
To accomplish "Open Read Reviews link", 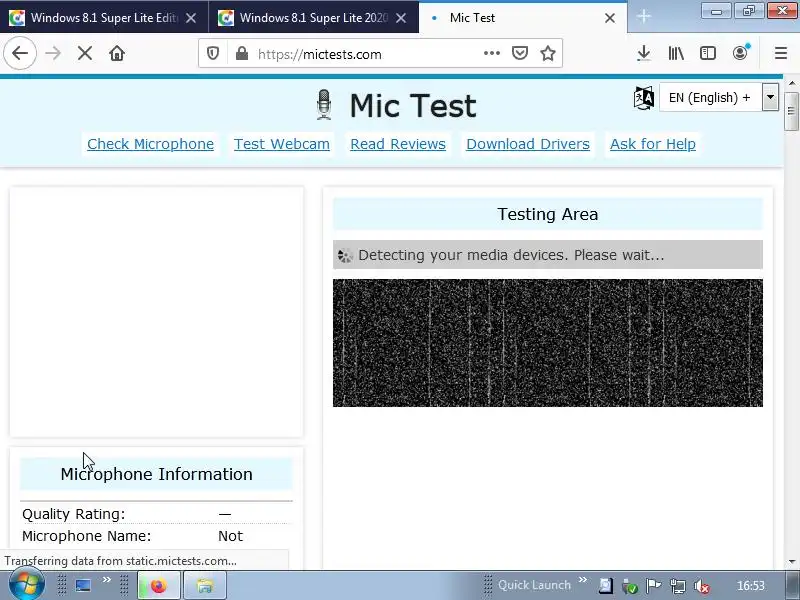I will pyautogui.click(x=398, y=144).
